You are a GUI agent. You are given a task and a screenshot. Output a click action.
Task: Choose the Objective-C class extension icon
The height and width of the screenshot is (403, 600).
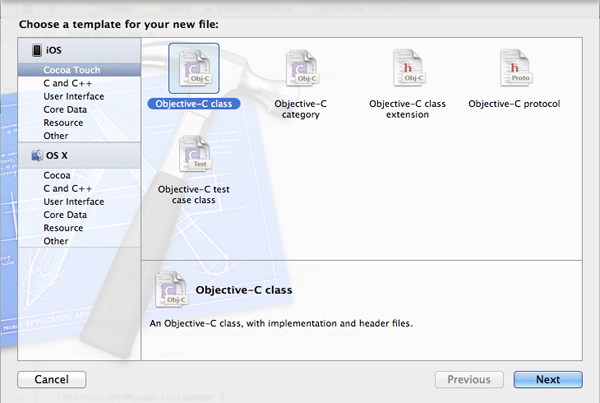coord(408,68)
